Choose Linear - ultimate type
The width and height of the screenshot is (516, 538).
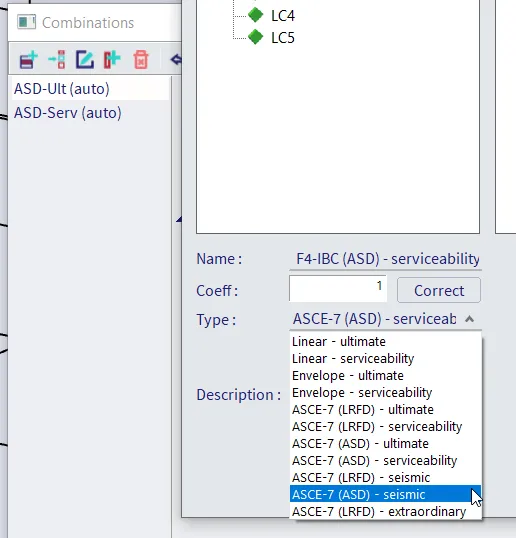386,342
